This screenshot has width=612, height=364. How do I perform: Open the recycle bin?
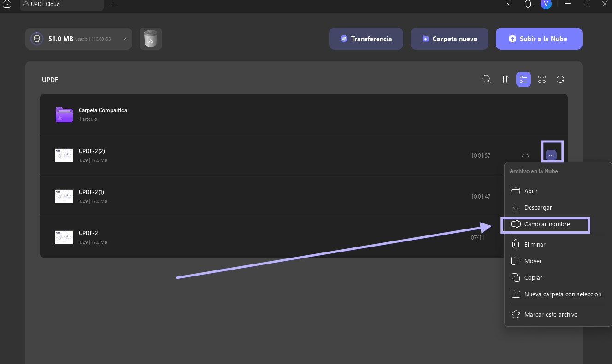151,39
